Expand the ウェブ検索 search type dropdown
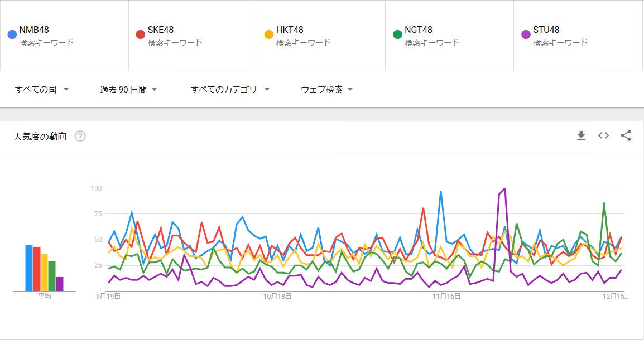 point(327,89)
